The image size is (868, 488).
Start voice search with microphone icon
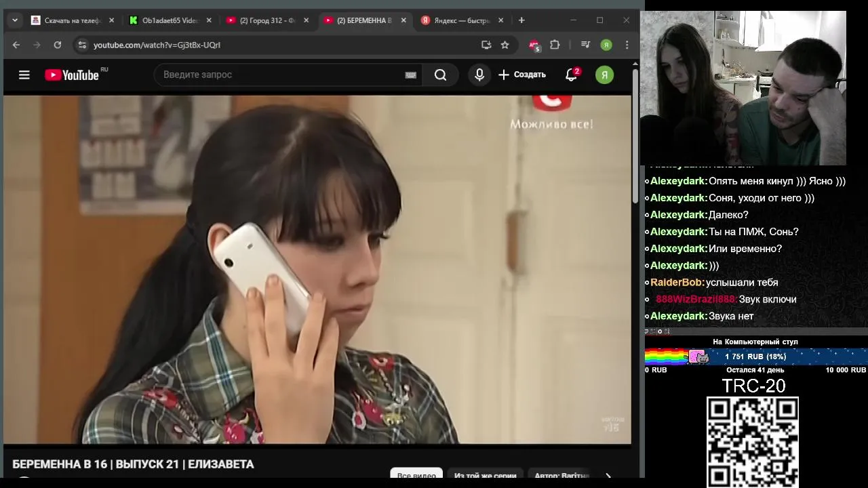pyautogui.click(x=479, y=75)
